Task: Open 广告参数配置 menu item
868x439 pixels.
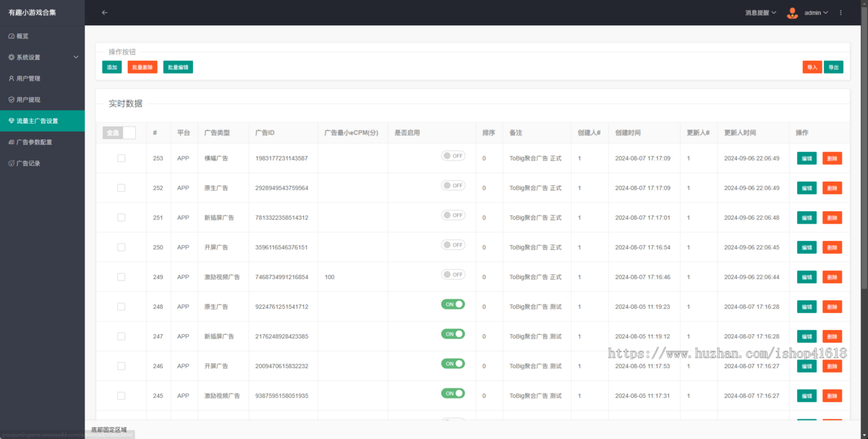Action: (x=42, y=142)
